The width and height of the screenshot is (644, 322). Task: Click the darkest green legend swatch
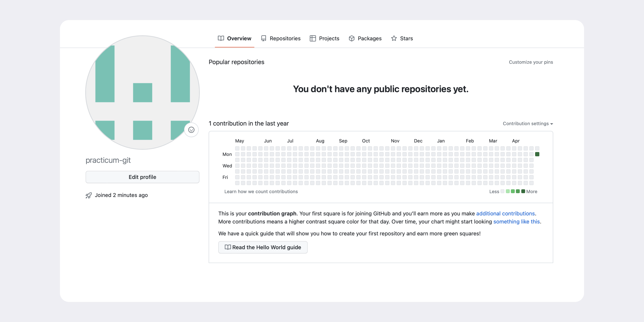(523, 191)
